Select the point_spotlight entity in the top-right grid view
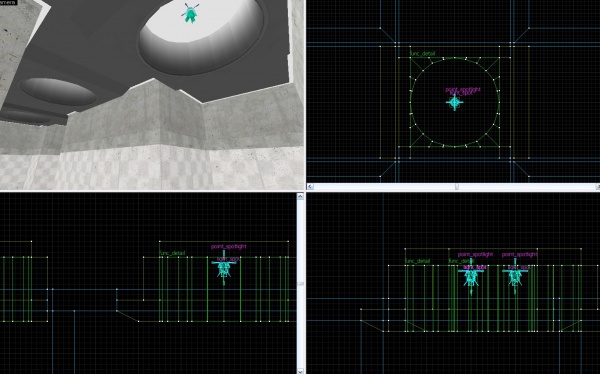600x374 pixels. point(455,102)
